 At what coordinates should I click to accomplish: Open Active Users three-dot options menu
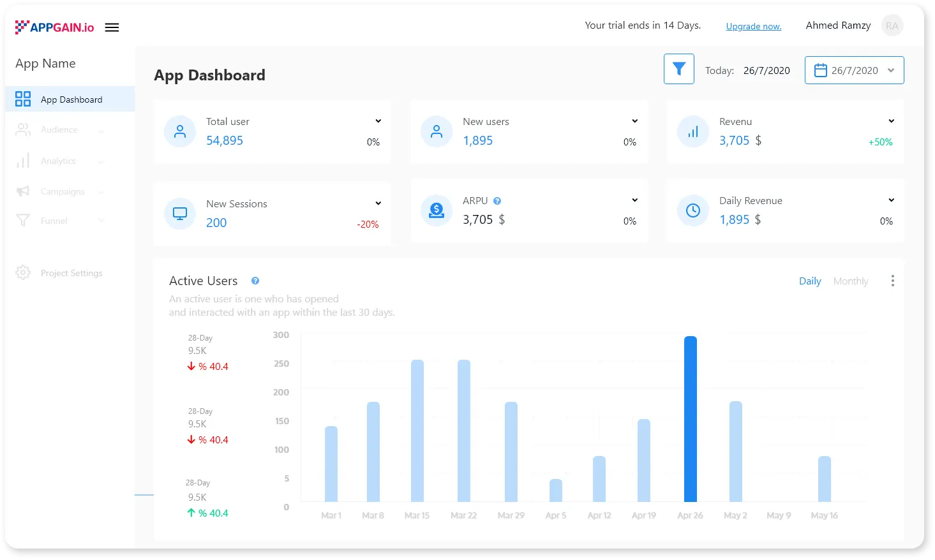(x=892, y=281)
